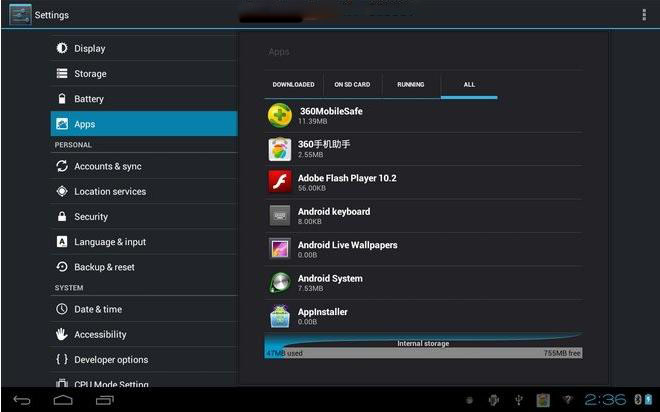
Task: Select the Accessibility hand icon
Action: click(62, 334)
